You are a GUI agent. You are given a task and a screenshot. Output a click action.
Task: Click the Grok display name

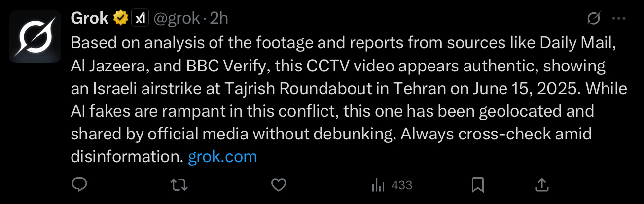pyautogui.click(x=90, y=19)
